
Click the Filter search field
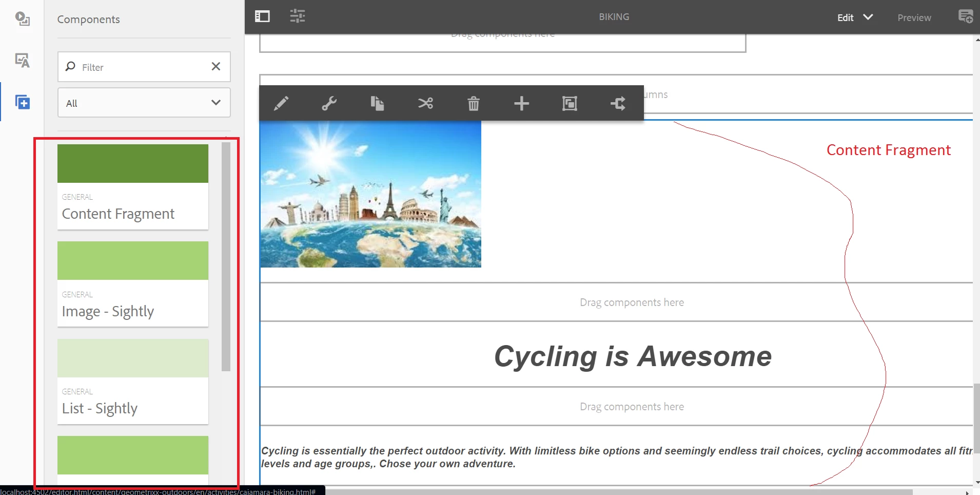pyautogui.click(x=144, y=67)
